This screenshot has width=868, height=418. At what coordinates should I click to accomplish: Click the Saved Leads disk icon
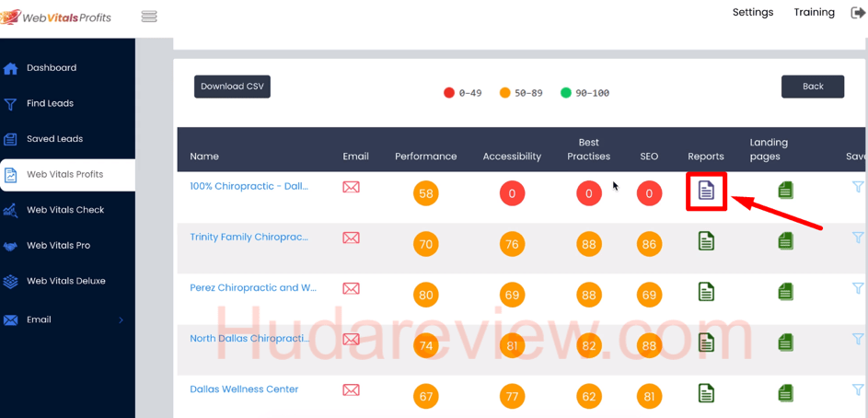[10, 140]
